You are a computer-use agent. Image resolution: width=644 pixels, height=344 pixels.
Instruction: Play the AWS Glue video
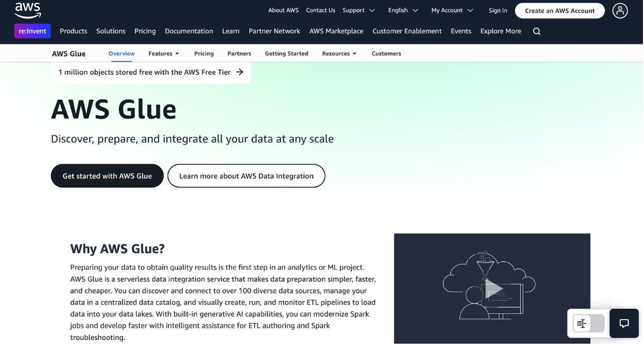494,289
